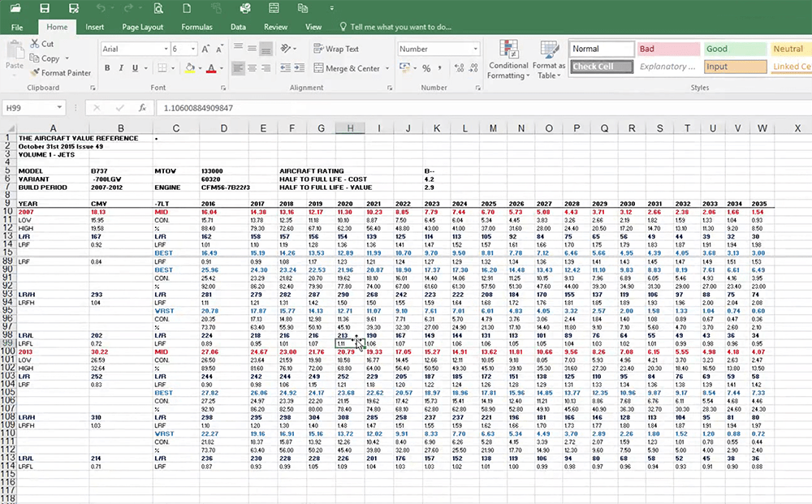Apply bold formatting to the selection

tap(109, 68)
